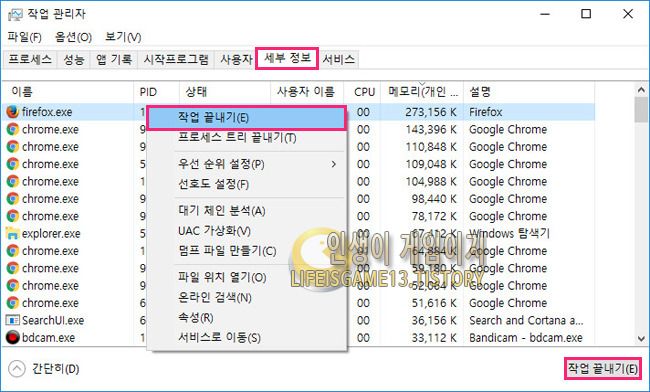Open the 옵션(O) menu
The height and width of the screenshot is (392, 650).
click(x=73, y=37)
